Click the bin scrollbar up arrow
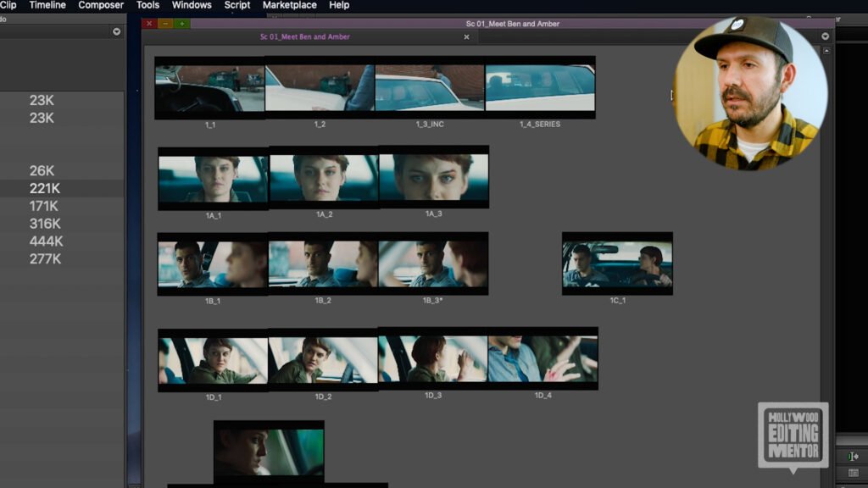Image resolution: width=868 pixels, height=488 pixels. tap(826, 50)
